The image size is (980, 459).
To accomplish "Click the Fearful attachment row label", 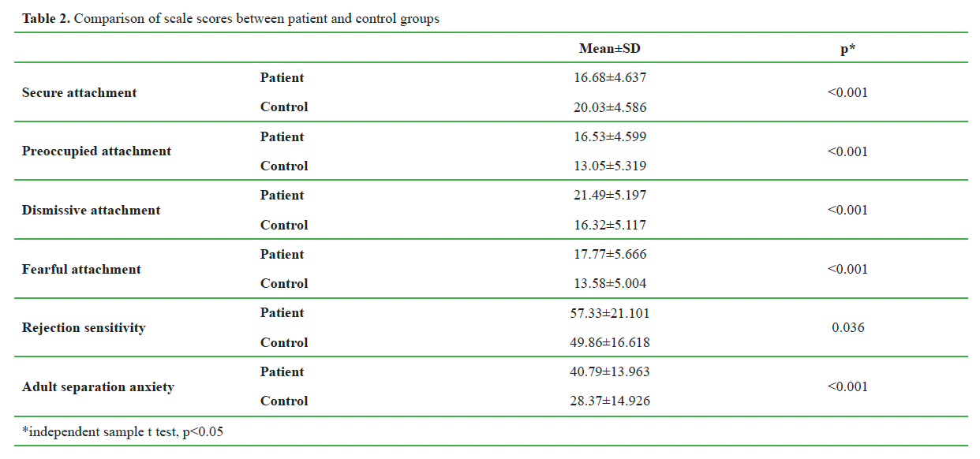I will (81, 269).
